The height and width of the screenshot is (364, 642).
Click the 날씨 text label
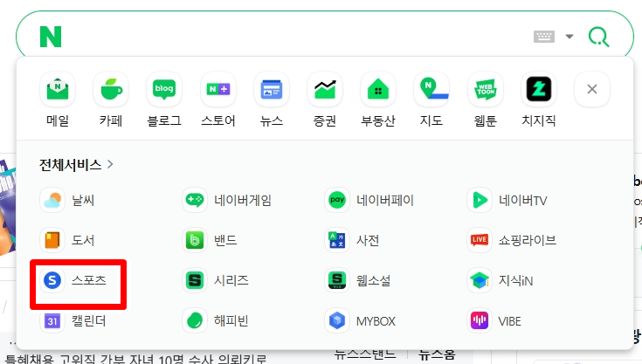pyautogui.click(x=83, y=200)
